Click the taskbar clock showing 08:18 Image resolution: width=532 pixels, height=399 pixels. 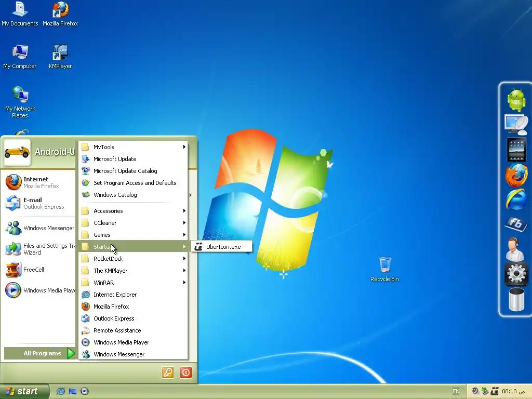[513, 391]
